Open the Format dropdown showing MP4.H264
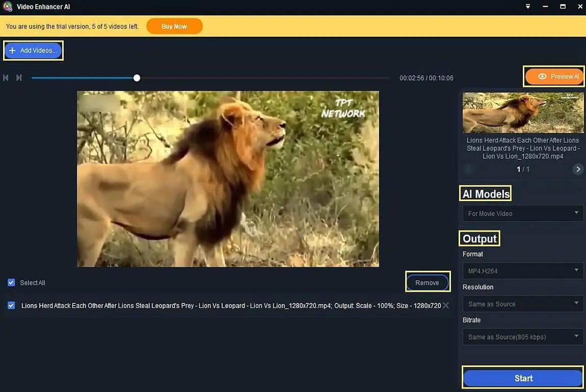Image resolution: width=586 pixels, height=392 pixels. pyautogui.click(x=522, y=270)
